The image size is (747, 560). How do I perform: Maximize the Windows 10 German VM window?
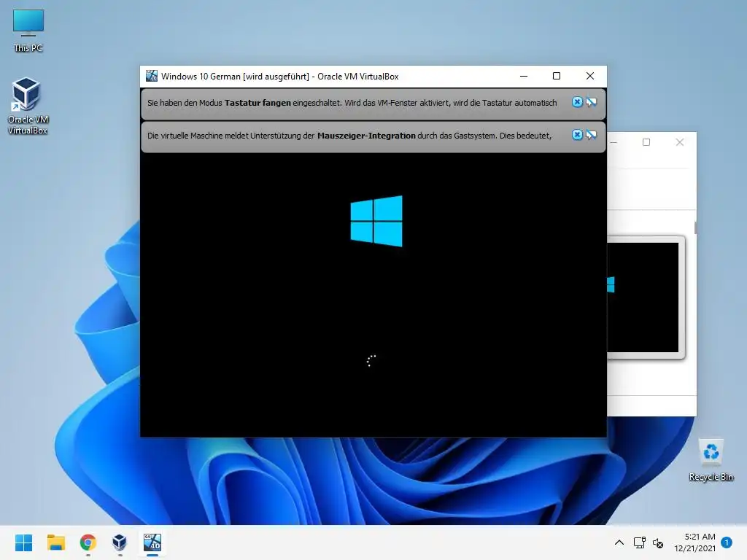557,76
